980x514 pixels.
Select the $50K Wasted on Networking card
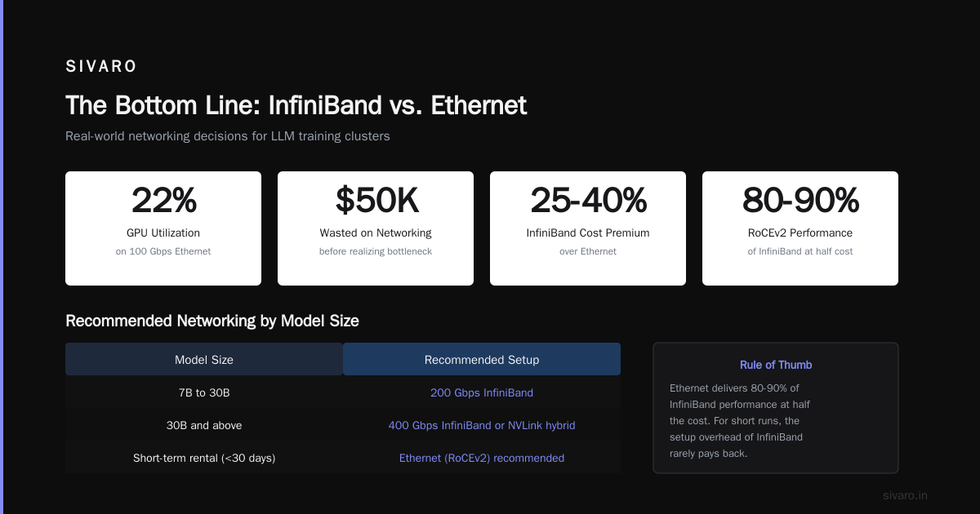376,228
